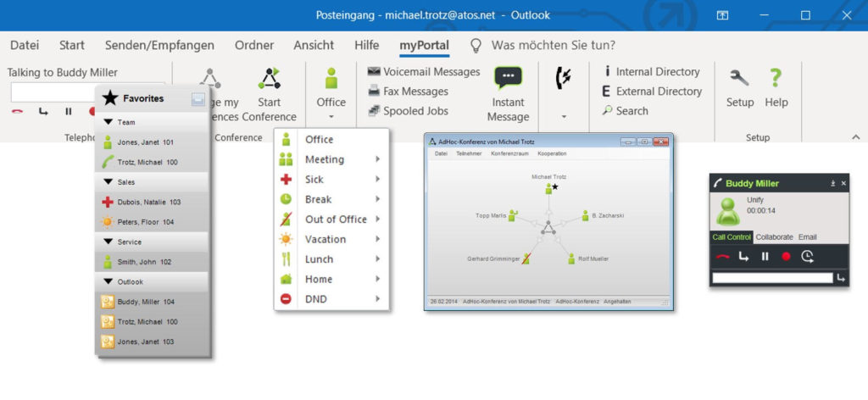This screenshot has height=400, width=868.
Task: Expand the Meeting submenu
Action: (x=377, y=159)
